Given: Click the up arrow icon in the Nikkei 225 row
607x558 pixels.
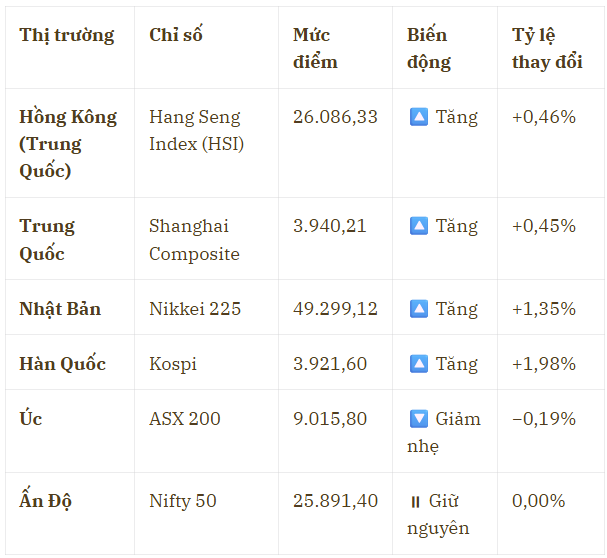Looking at the screenshot, I should pos(418,309).
